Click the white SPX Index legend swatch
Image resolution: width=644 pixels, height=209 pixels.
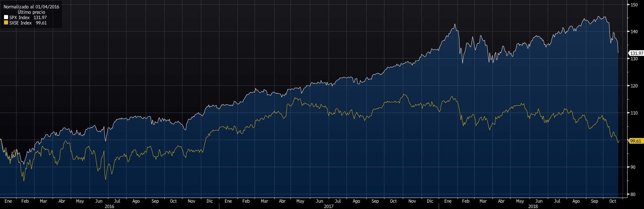[x=6, y=17]
